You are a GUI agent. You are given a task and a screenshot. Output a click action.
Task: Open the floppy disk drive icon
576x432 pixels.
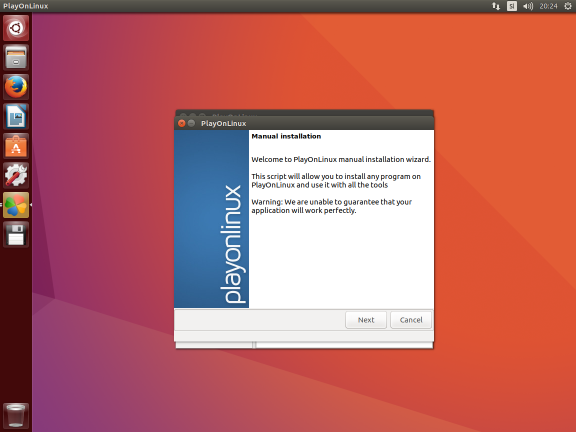point(16,234)
